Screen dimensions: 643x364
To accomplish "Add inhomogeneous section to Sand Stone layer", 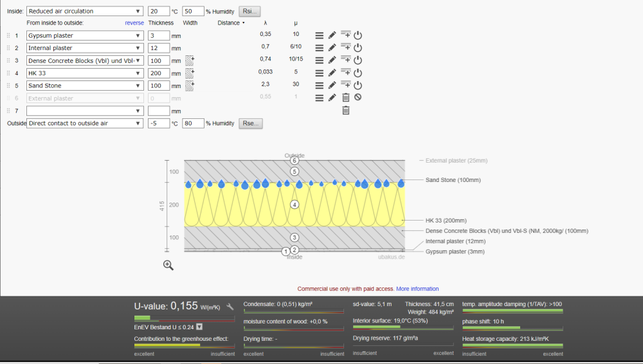I will tap(190, 86).
